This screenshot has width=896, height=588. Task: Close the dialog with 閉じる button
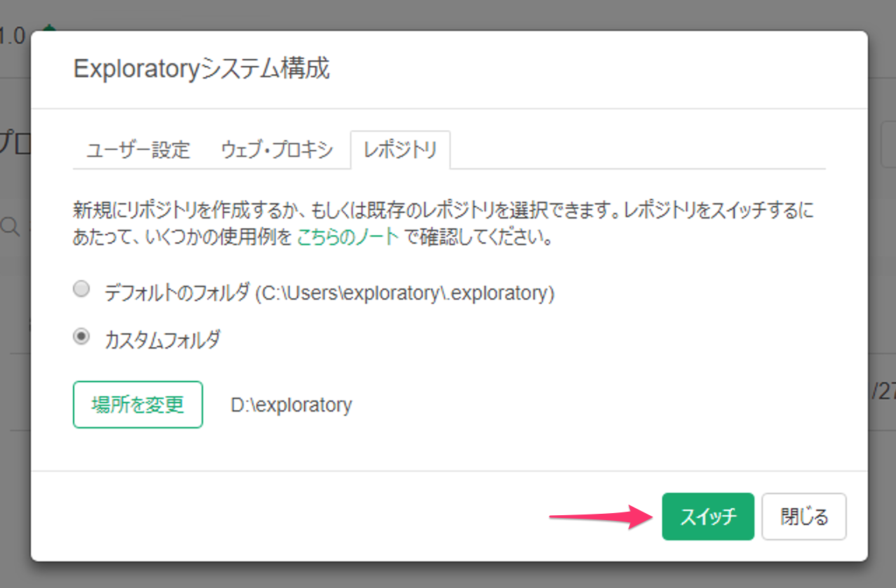tap(804, 517)
